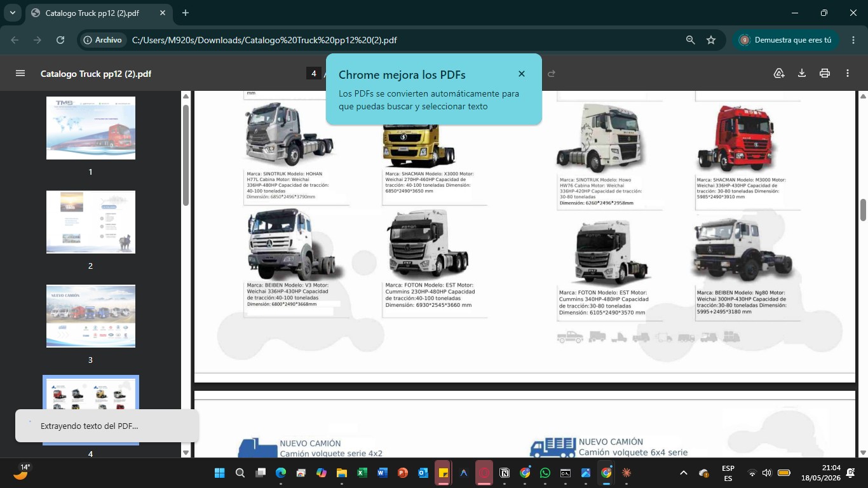Bookmark this page with the star icon
The height and width of the screenshot is (488, 868).
(711, 40)
